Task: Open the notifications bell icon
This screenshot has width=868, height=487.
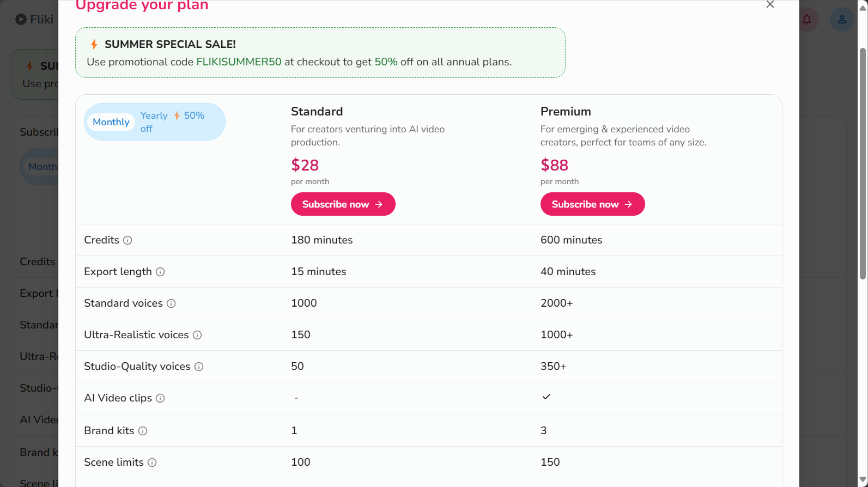Action: (x=806, y=20)
